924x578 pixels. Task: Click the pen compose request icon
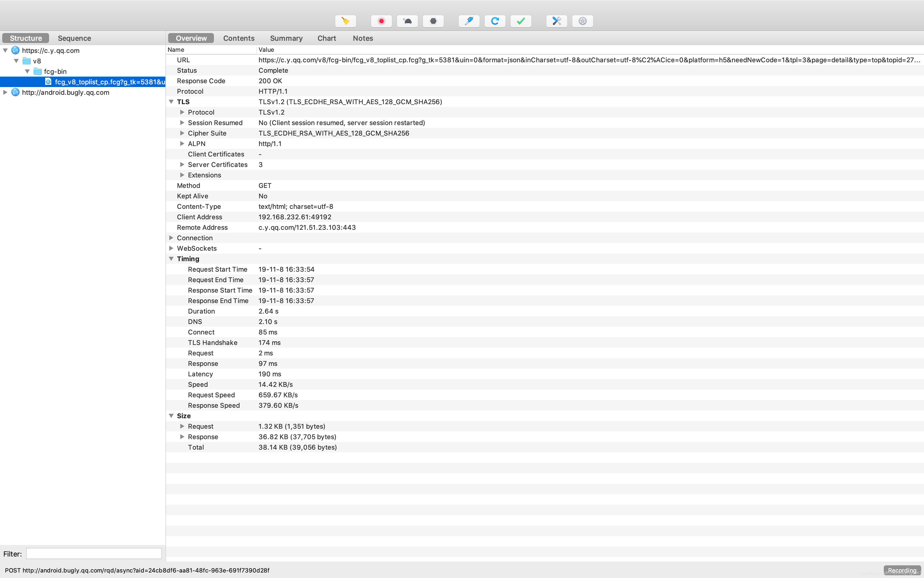[x=469, y=21]
